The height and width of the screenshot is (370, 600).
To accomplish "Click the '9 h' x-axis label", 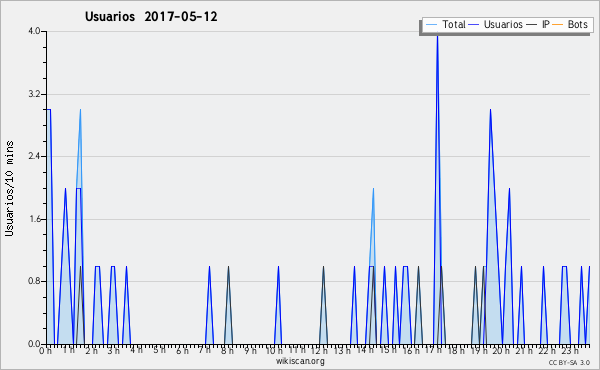I will click(250, 351).
